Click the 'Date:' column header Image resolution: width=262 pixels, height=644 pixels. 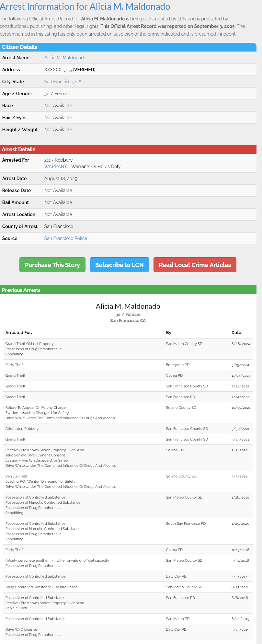coord(237,333)
